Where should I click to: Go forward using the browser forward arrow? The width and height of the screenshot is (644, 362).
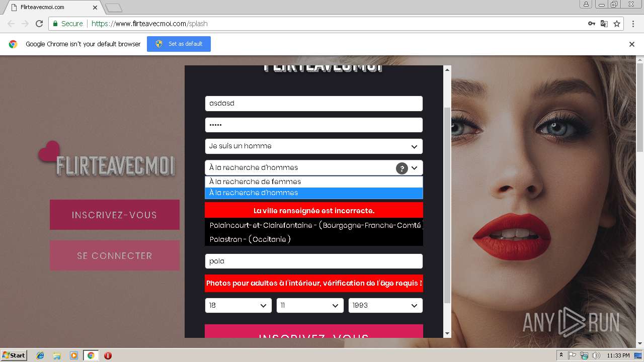pos(25,24)
